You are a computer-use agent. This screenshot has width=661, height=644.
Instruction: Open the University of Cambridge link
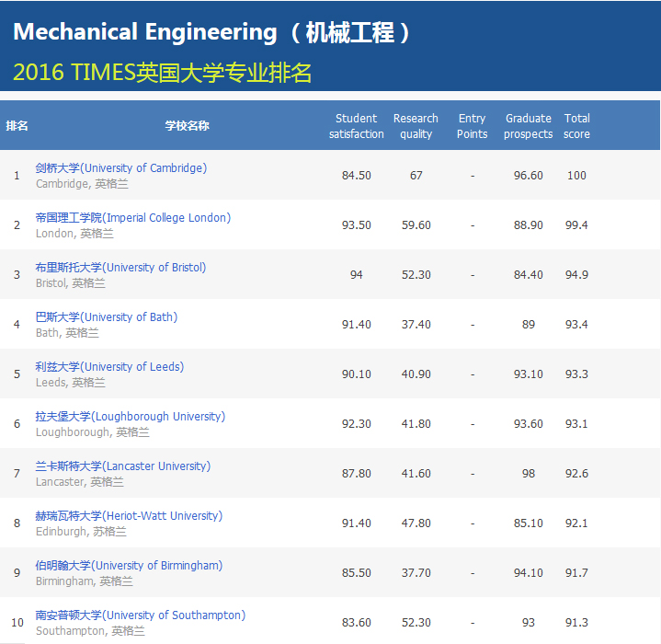[121, 167]
